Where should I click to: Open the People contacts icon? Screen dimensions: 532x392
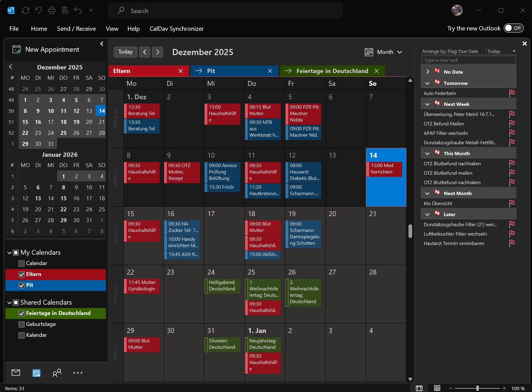[x=57, y=373]
